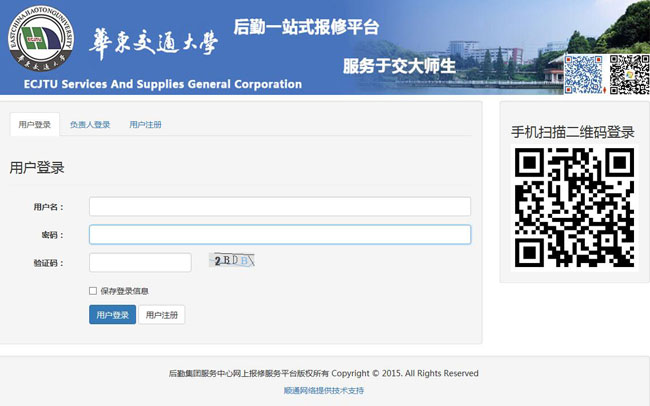Click the 服务于交大师生 banner slogan
Image resolution: width=650 pixels, height=406 pixels.
tap(399, 66)
